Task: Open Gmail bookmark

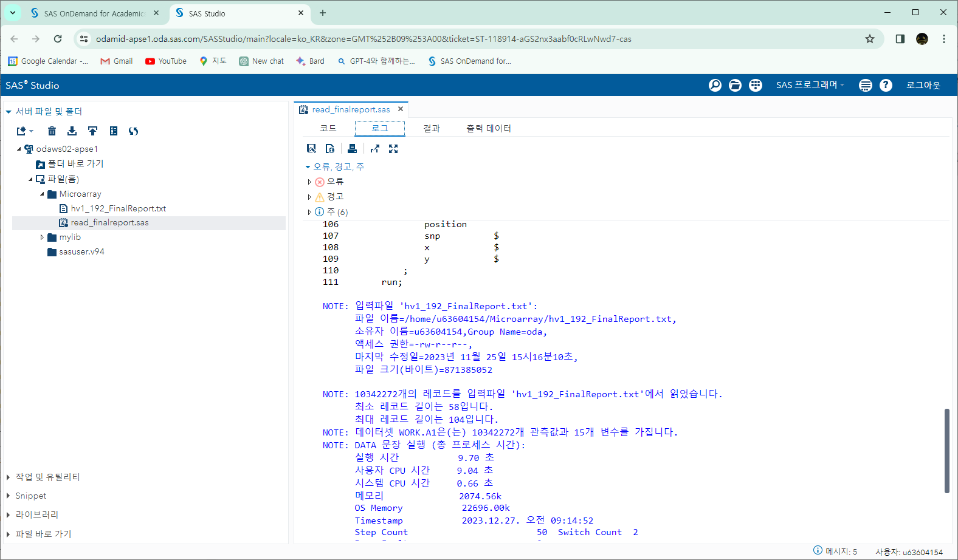Action: [x=116, y=61]
